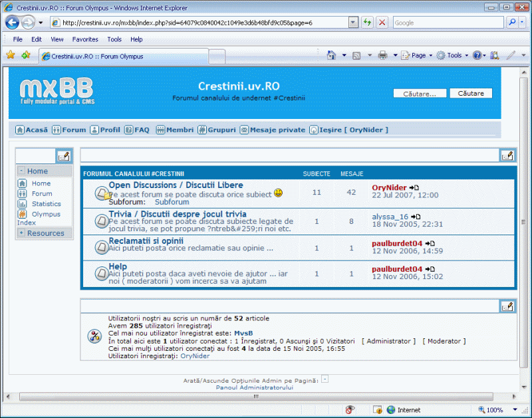Expand the Resources section in sidebar
532x418 pixels.
[x=21, y=233]
